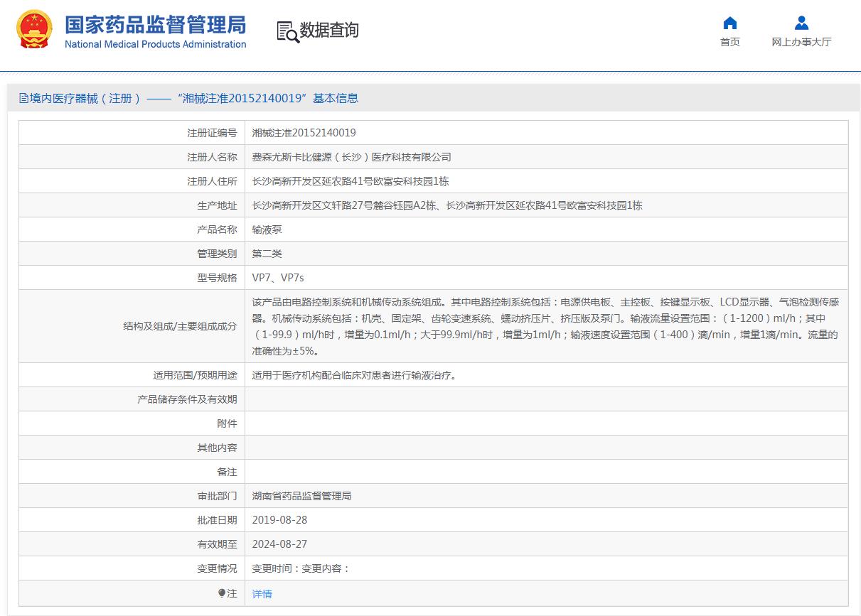Click 变更时间：变更内容： value
Image resolution: width=861 pixels, height=616 pixels.
[301, 568]
